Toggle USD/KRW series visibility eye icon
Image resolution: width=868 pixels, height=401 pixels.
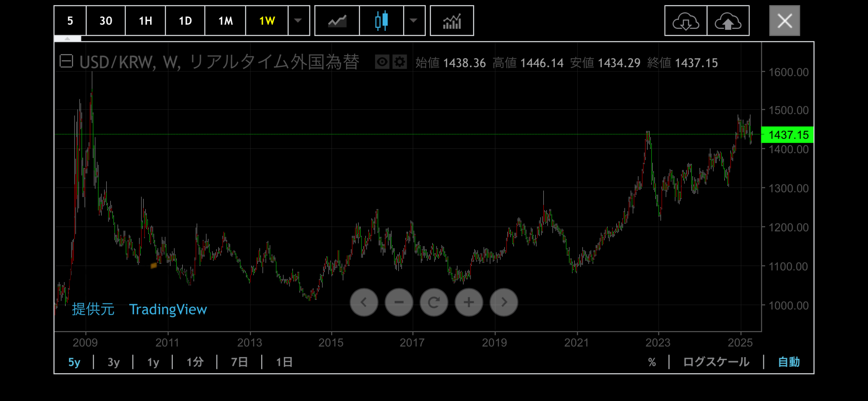pos(382,62)
